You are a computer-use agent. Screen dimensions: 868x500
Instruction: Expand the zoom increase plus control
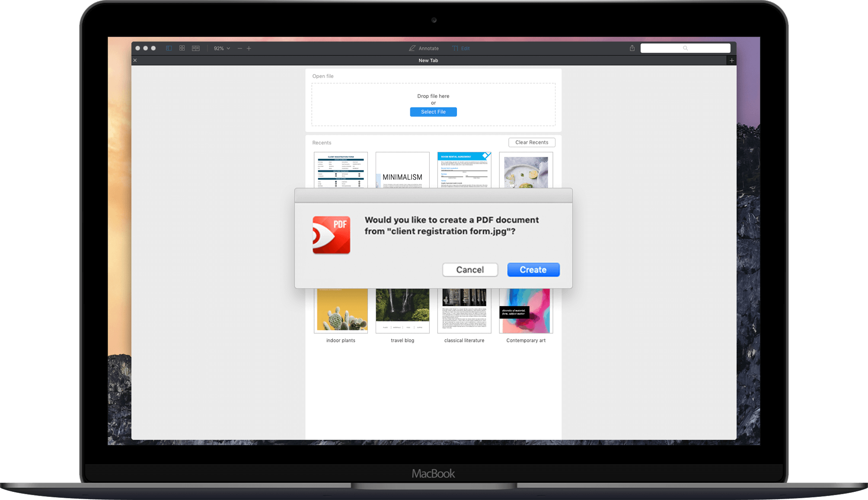click(x=250, y=48)
